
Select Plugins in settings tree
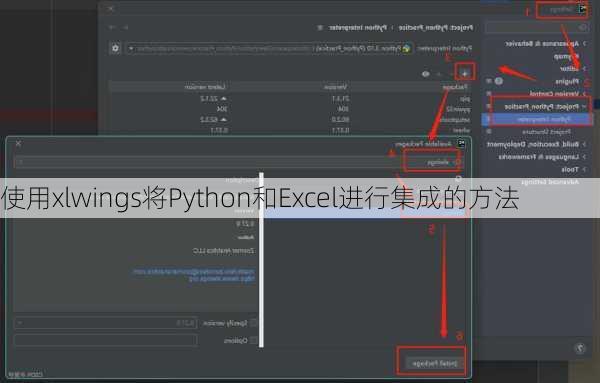(x=567, y=81)
